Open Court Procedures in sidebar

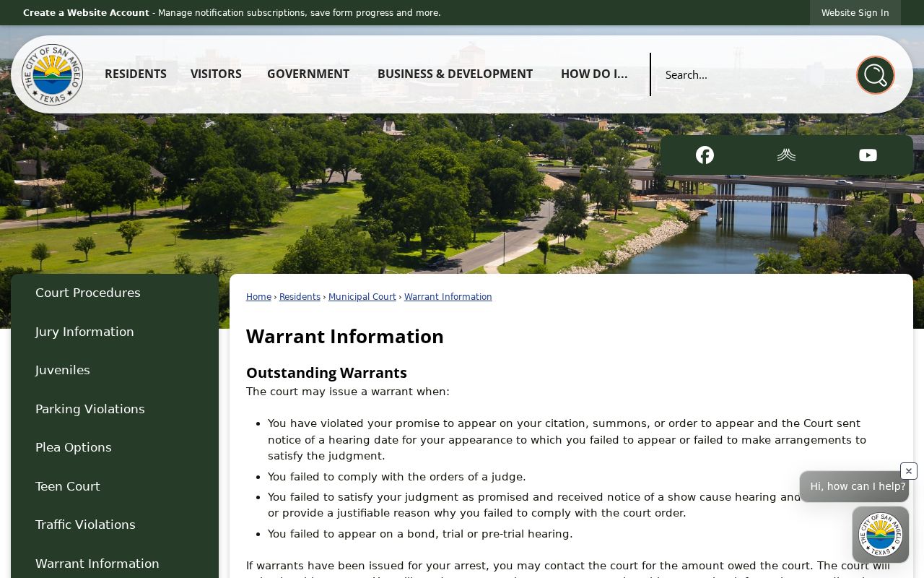[x=115, y=293]
